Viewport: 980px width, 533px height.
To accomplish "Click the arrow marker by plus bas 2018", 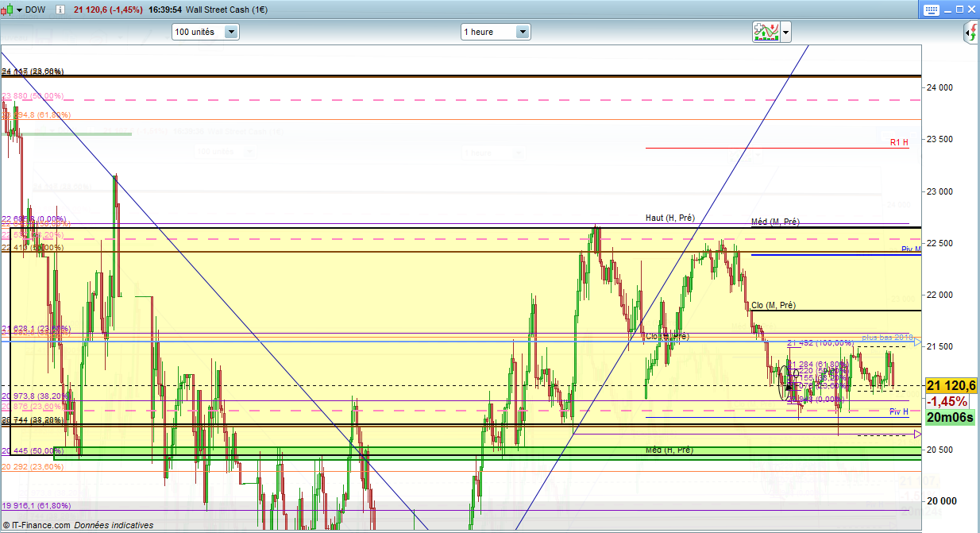I will pyautogui.click(x=918, y=342).
